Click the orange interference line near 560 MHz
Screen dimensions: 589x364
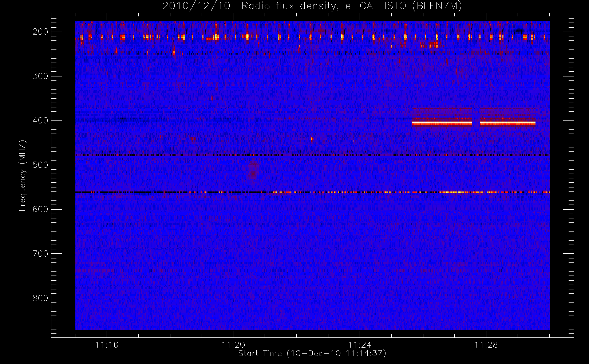[312, 192]
